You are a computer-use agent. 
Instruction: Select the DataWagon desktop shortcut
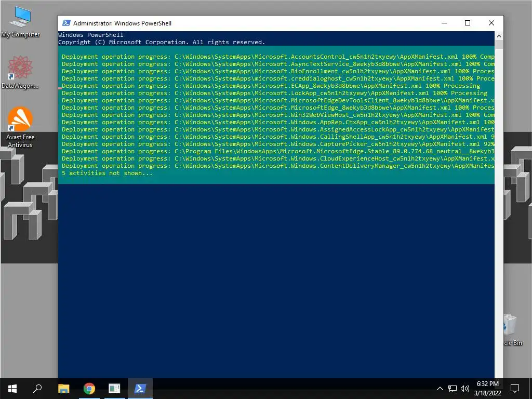20,72
